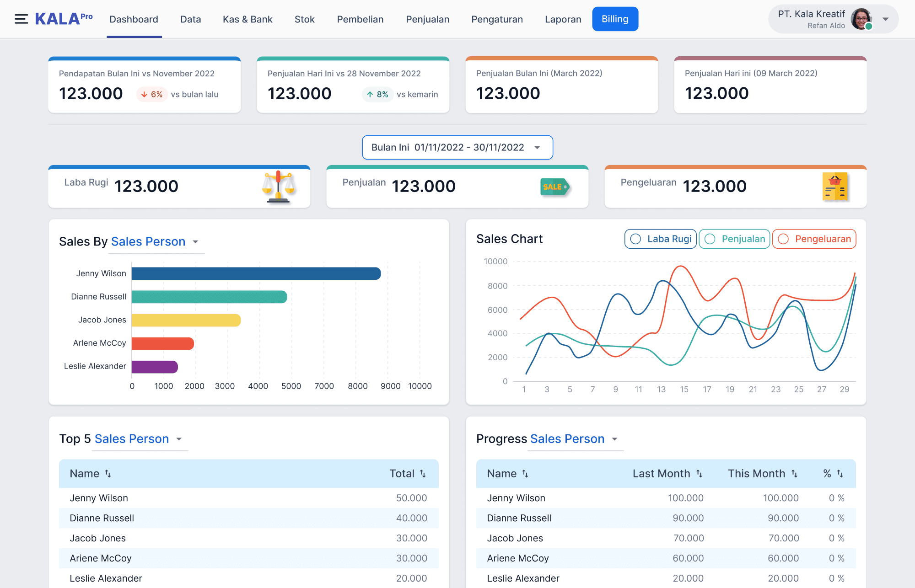Viewport: 915px width, 588px height.
Task: Toggle Pengeluaran series in Sales Chart
Action: coord(814,239)
